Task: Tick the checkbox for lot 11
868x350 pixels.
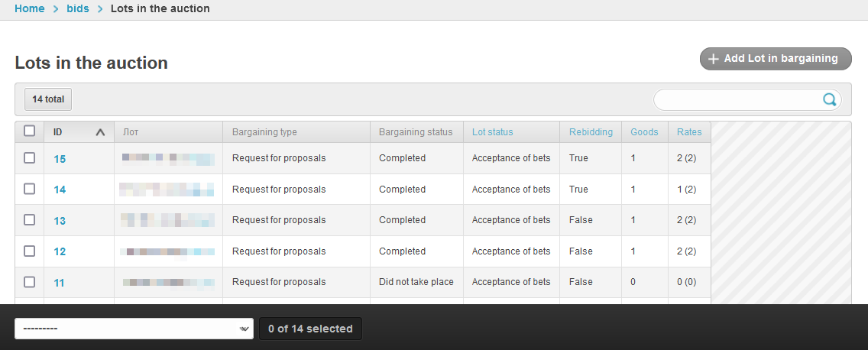Action: [x=30, y=282]
